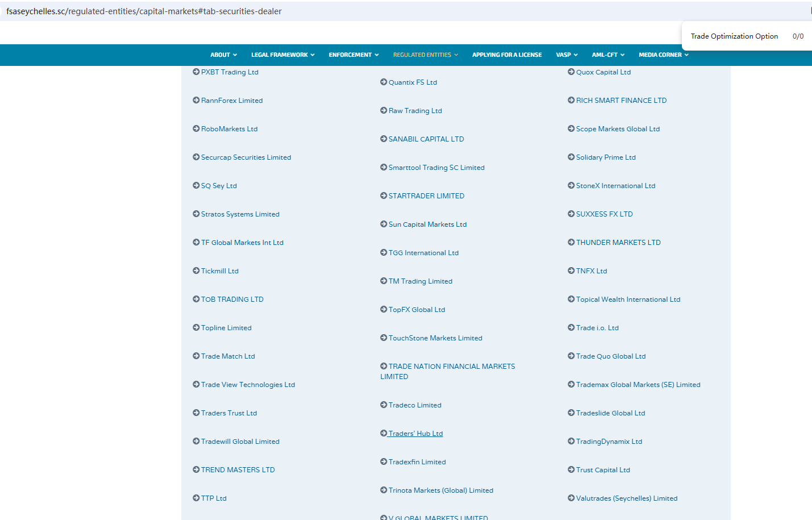The height and width of the screenshot is (520, 812).
Task: Expand the VASP dropdown menu
Action: (567, 55)
